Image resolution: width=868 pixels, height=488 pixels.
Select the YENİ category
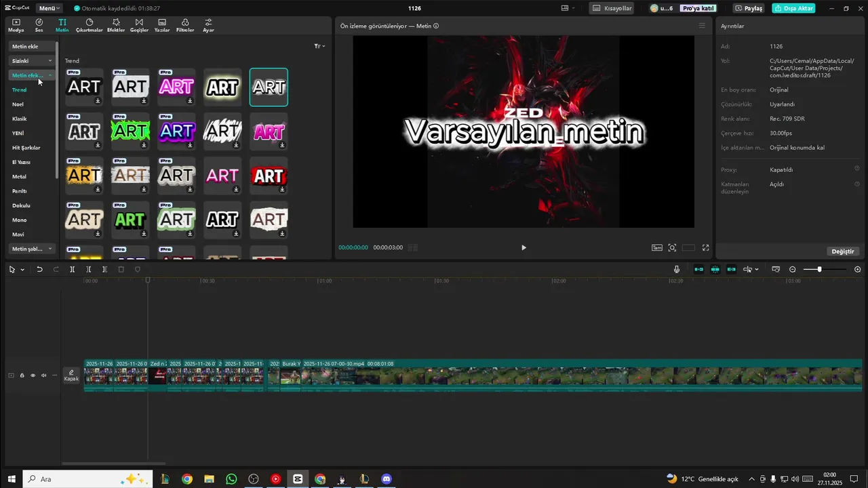pyautogui.click(x=18, y=134)
